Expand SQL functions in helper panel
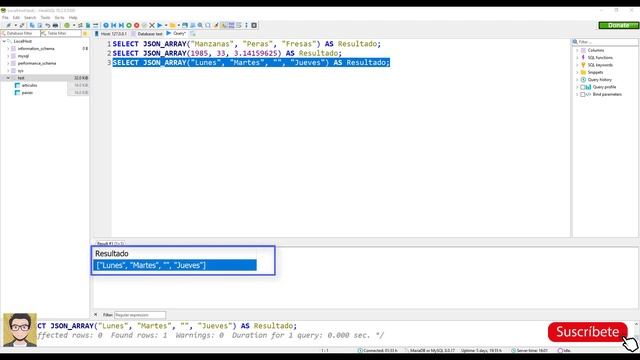 577,58
